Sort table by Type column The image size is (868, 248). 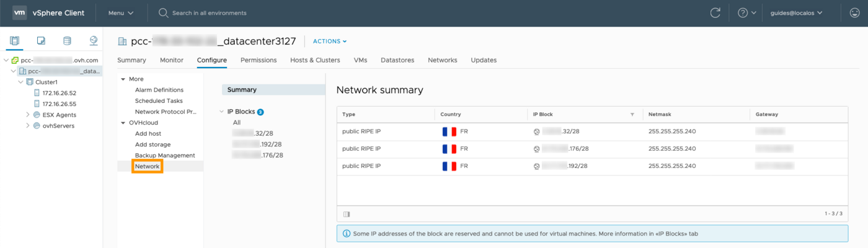click(348, 114)
